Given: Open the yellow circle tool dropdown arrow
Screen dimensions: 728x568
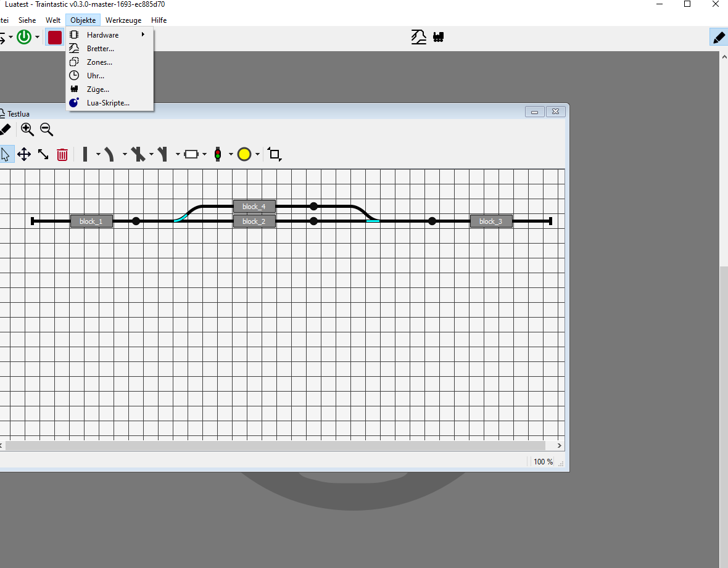Looking at the screenshot, I should point(257,154).
